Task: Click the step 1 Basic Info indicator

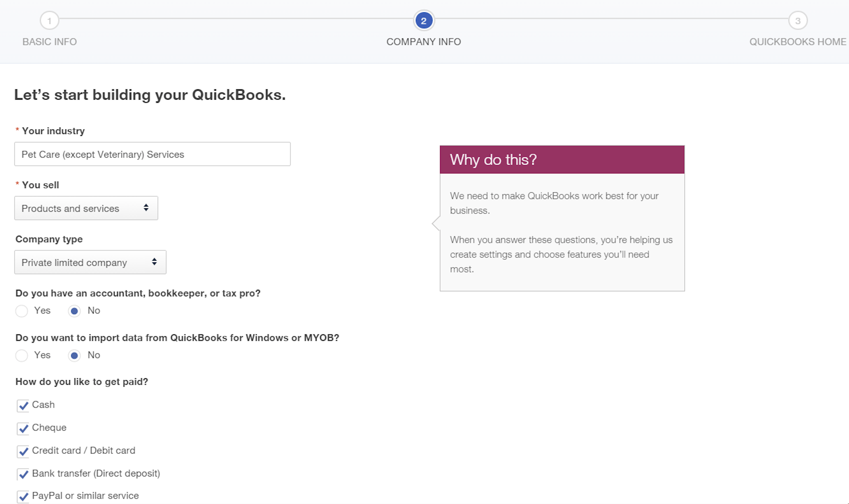Action: [x=49, y=21]
